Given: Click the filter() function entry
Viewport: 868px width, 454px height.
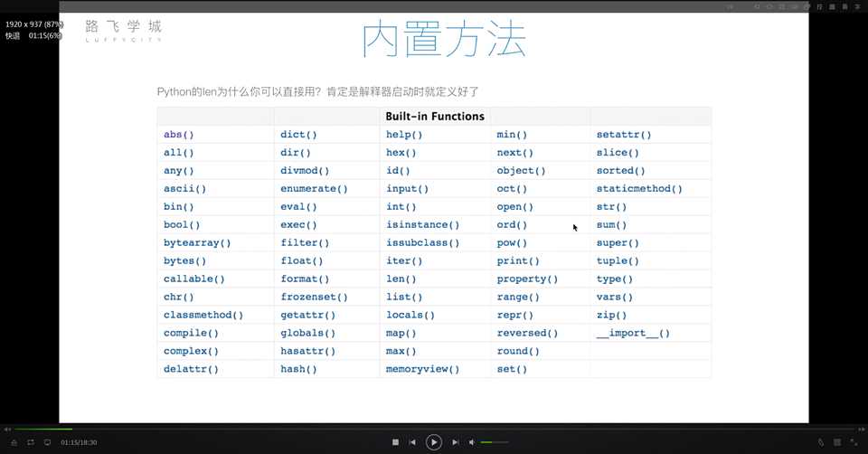Looking at the screenshot, I should click(x=305, y=243).
